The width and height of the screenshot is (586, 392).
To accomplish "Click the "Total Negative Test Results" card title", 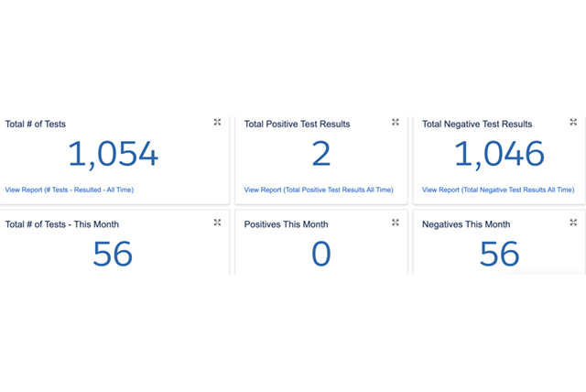I will tap(477, 124).
